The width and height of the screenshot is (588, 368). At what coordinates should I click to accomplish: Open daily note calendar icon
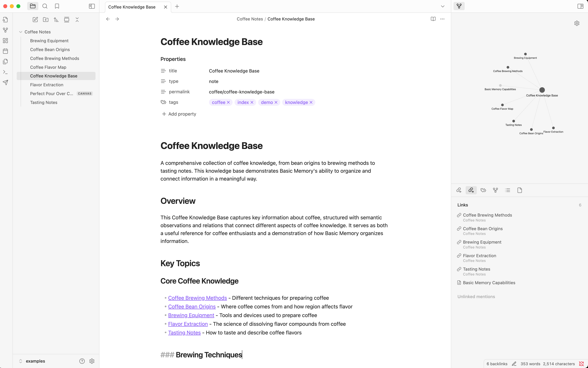tap(5, 51)
